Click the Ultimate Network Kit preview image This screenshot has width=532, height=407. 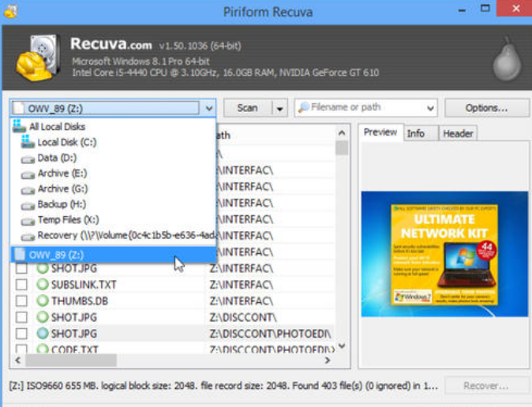[444, 254]
